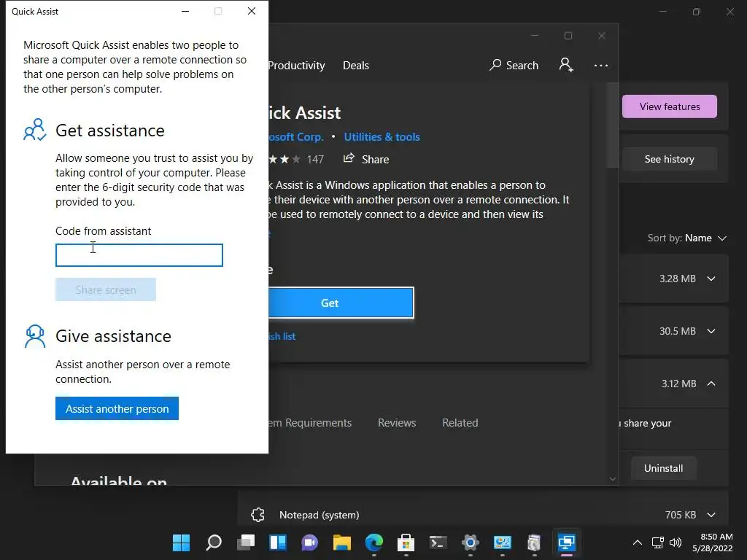Open Microsoft Store from the taskbar
The height and width of the screenshot is (560, 747).
[406, 542]
